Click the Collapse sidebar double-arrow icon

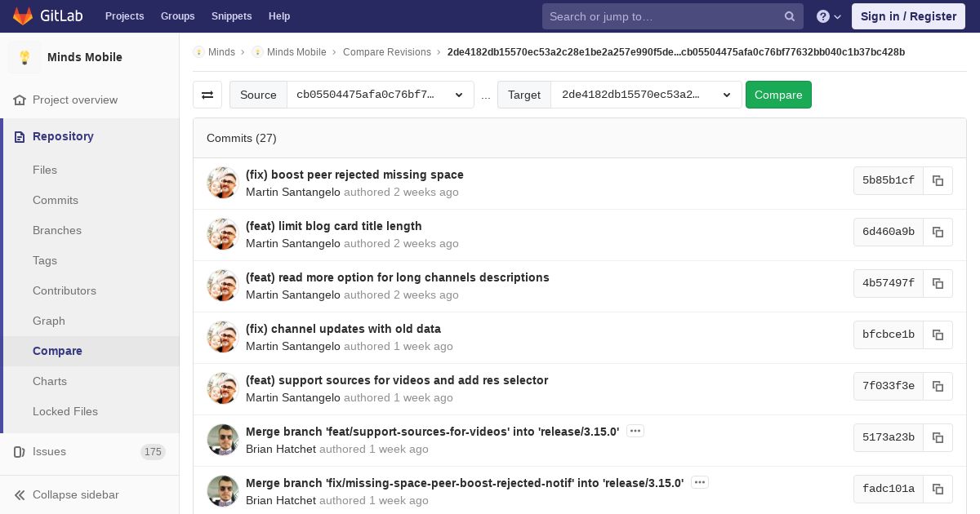pos(20,494)
